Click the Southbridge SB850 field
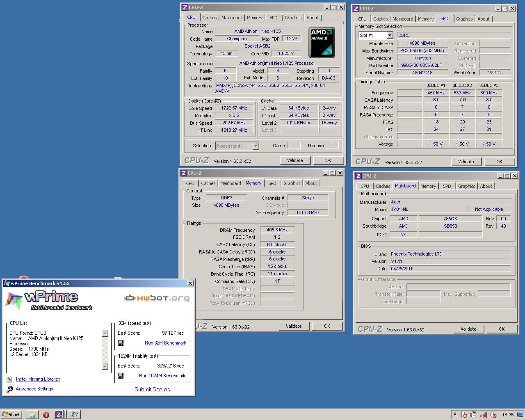 click(450, 226)
